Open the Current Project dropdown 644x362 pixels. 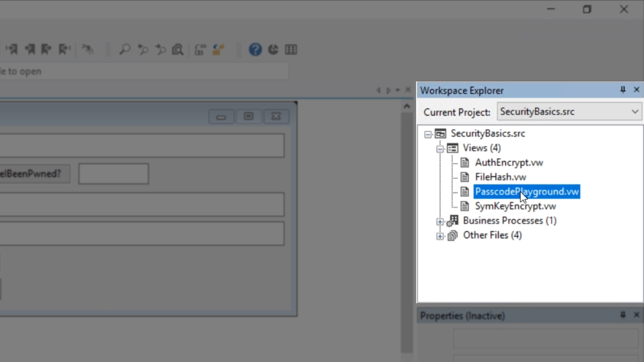tap(635, 112)
